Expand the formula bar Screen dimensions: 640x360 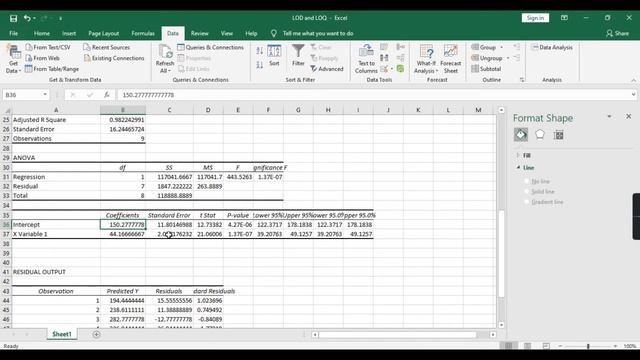click(633, 95)
